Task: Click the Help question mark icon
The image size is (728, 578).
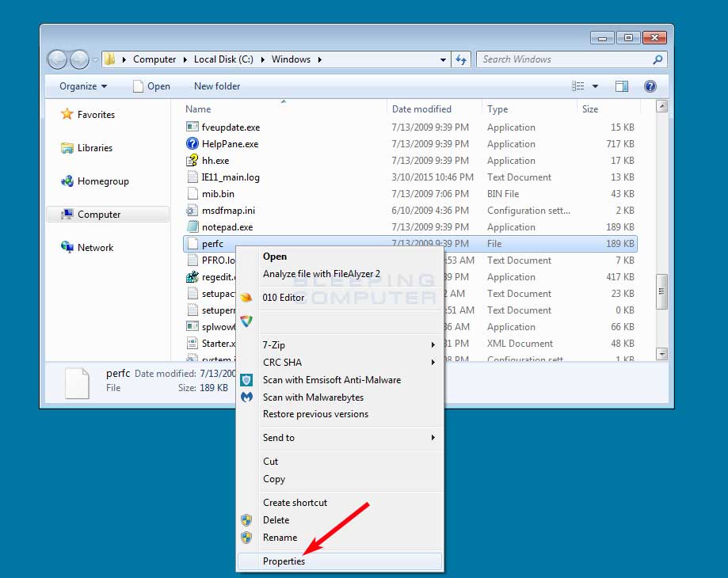Action: click(x=650, y=86)
